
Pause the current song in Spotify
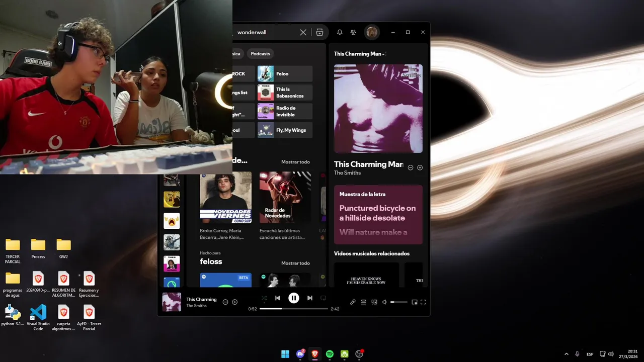click(x=294, y=298)
